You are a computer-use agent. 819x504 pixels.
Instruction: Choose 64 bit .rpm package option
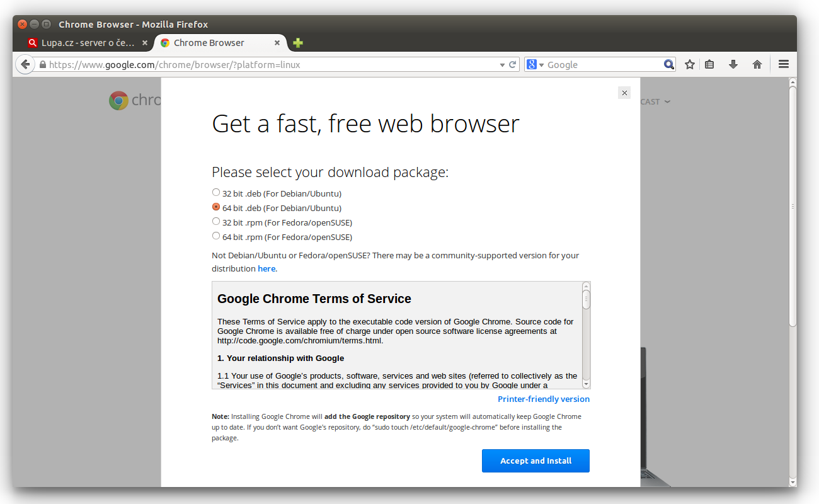[216, 236]
